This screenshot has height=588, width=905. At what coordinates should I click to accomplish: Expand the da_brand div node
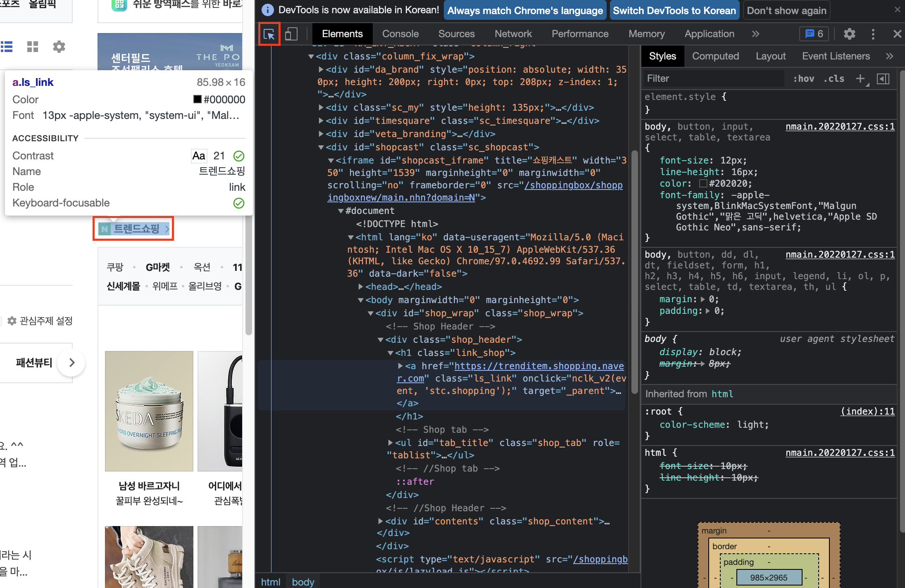(x=321, y=70)
